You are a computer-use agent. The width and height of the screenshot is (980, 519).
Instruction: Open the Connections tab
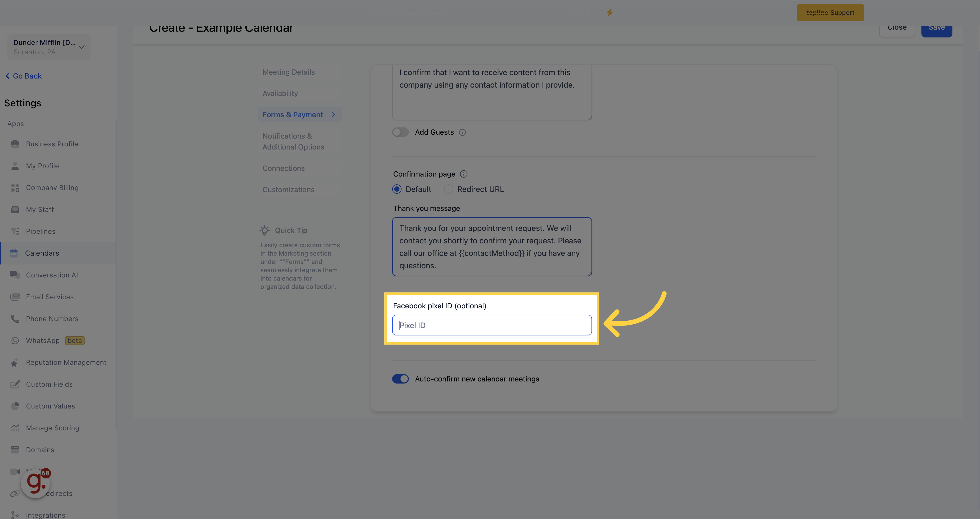coord(283,168)
